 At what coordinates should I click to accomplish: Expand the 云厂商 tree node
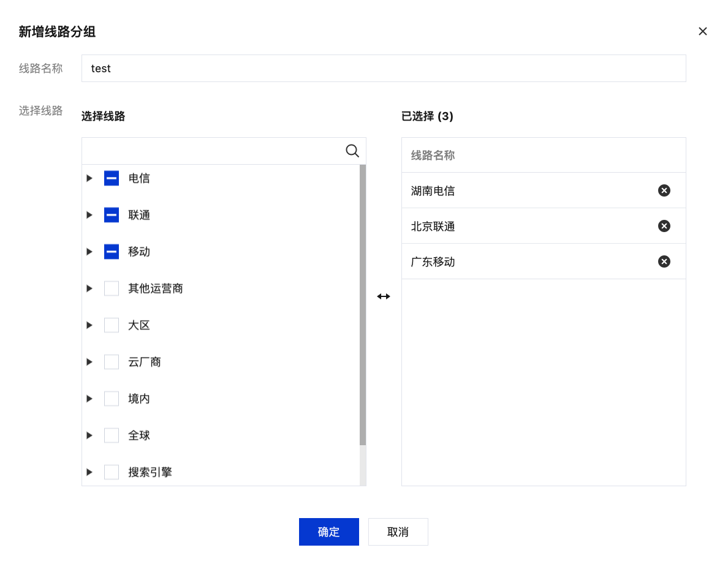[x=89, y=362]
